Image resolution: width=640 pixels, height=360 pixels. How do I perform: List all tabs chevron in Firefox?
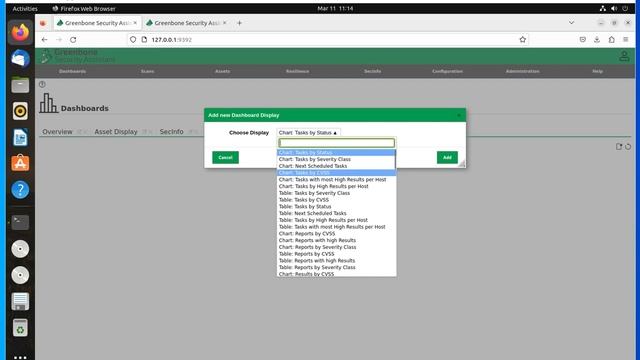(x=571, y=23)
